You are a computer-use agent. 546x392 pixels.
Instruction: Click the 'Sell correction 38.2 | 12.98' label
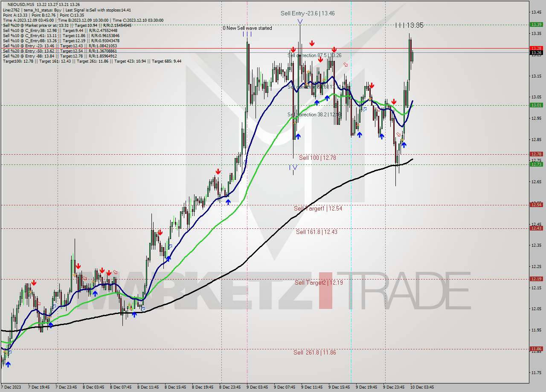click(314, 115)
